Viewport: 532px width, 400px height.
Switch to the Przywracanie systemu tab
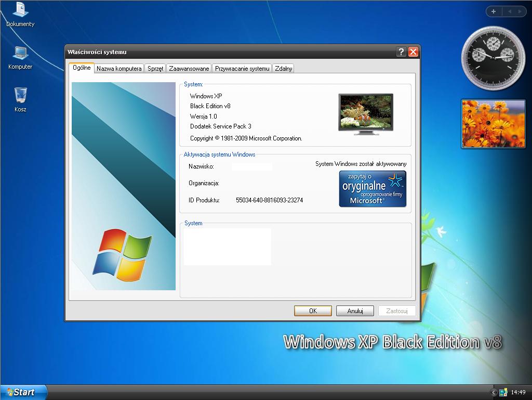[242, 69]
